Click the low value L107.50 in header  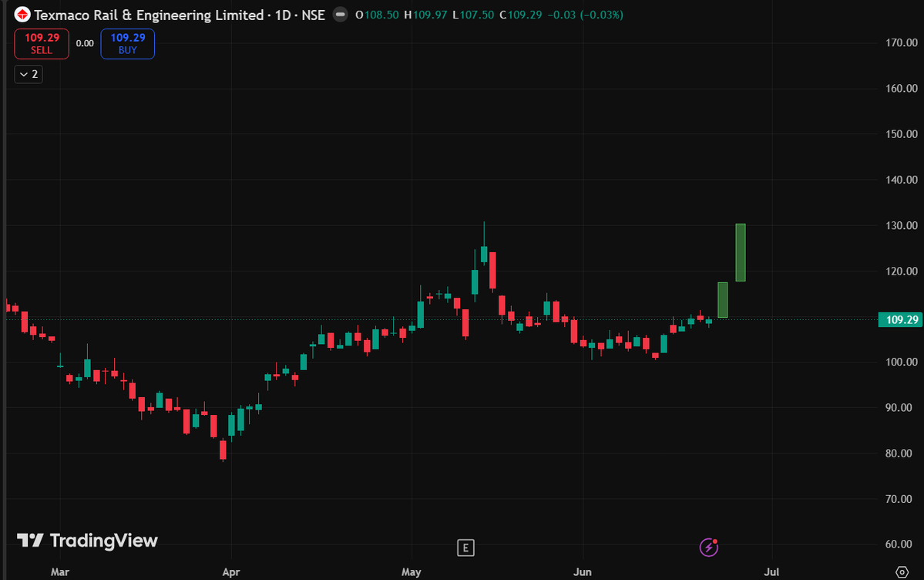click(473, 15)
